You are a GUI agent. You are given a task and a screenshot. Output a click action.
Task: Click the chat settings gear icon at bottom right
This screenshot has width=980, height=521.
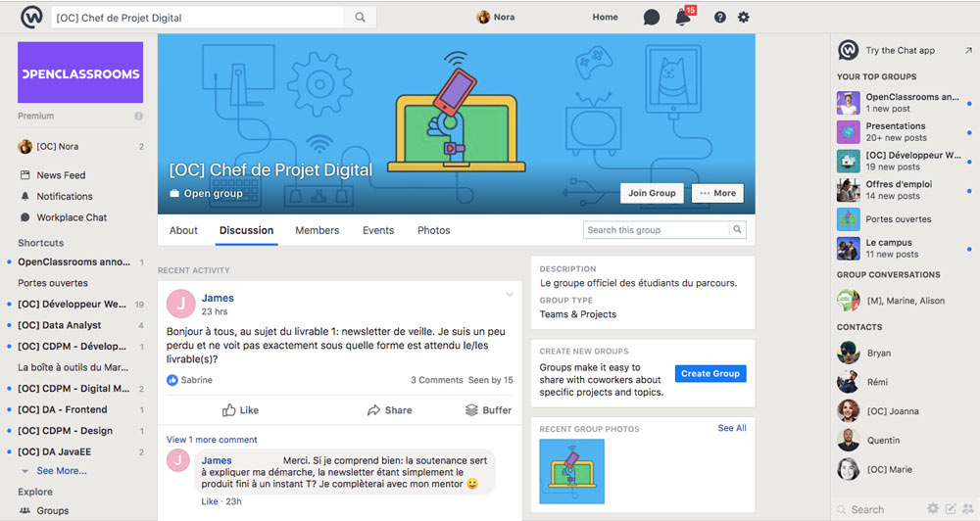click(933, 508)
